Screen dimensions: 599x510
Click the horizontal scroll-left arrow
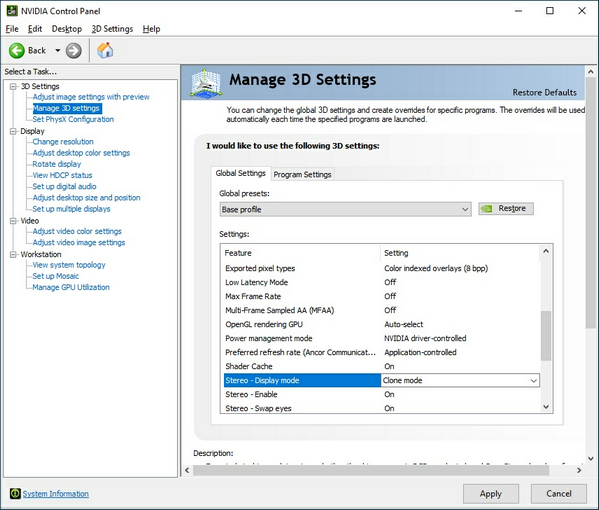pos(187,470)
